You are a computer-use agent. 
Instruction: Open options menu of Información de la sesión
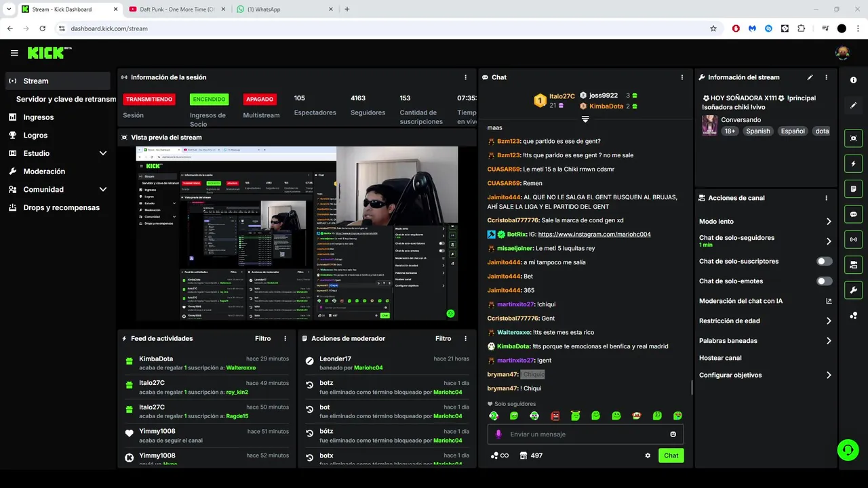pos(465,77)
